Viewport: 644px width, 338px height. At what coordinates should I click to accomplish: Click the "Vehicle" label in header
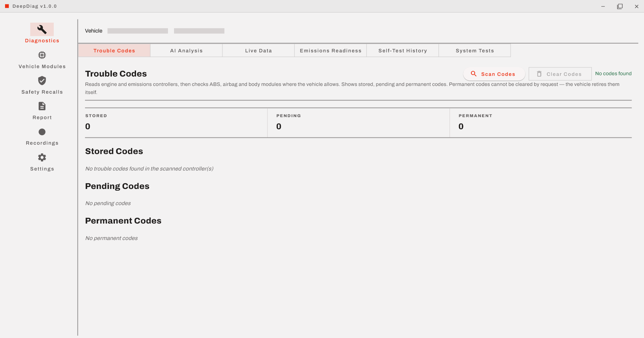94,31
